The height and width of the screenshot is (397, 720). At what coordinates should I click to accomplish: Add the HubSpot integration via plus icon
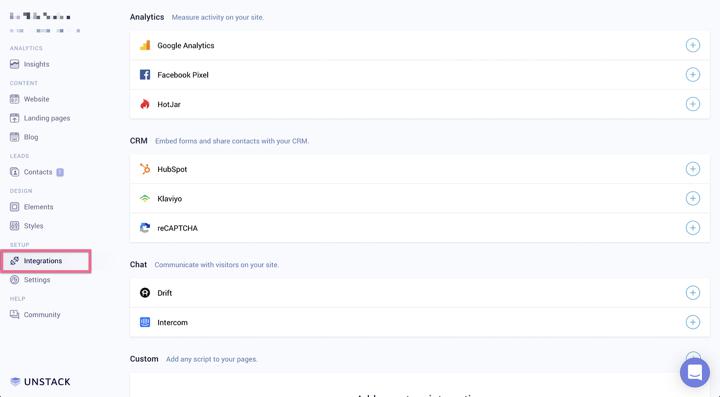692,169
